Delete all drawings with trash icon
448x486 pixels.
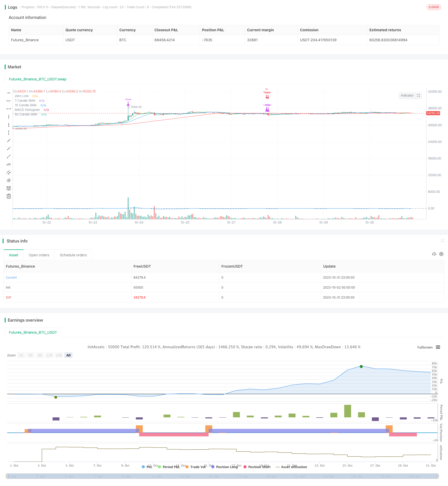tap(9, 196)
